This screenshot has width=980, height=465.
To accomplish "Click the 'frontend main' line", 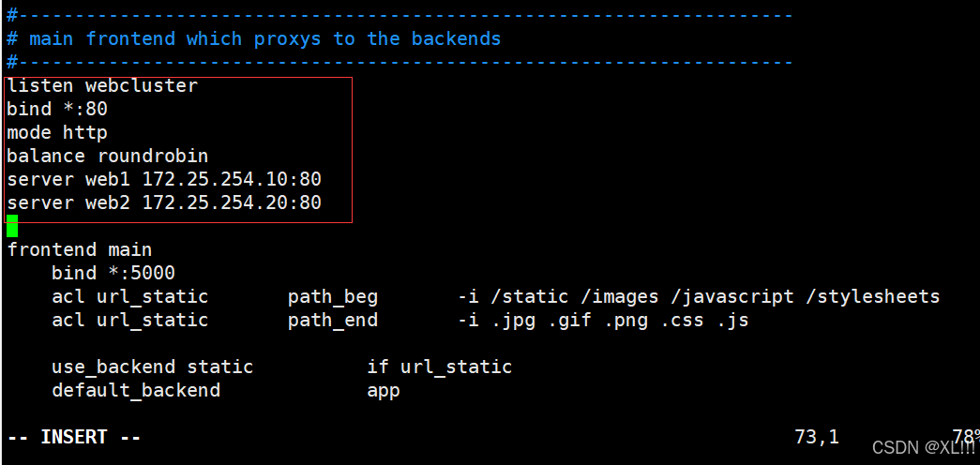I will (80, 250).
